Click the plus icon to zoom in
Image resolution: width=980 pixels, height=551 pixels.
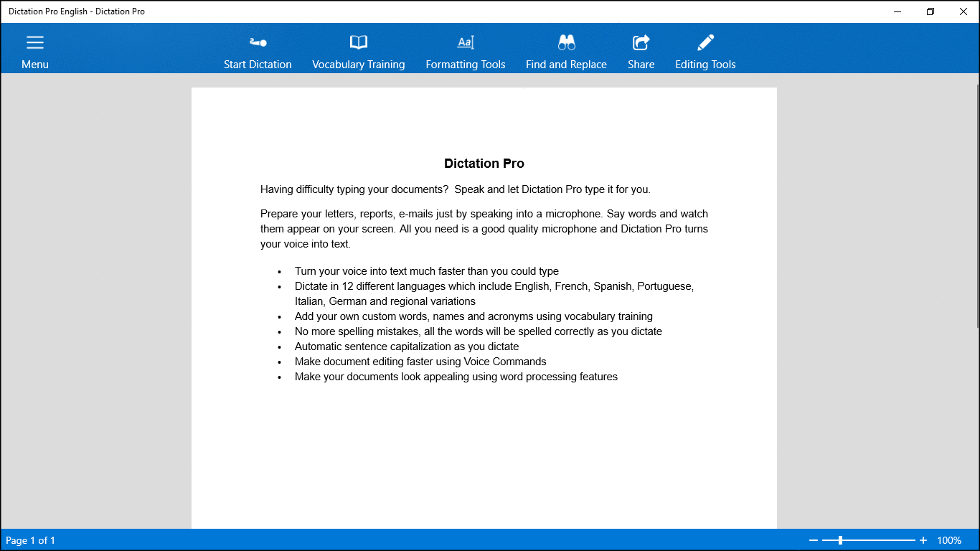pyautogui.click(x=923, y=540)
